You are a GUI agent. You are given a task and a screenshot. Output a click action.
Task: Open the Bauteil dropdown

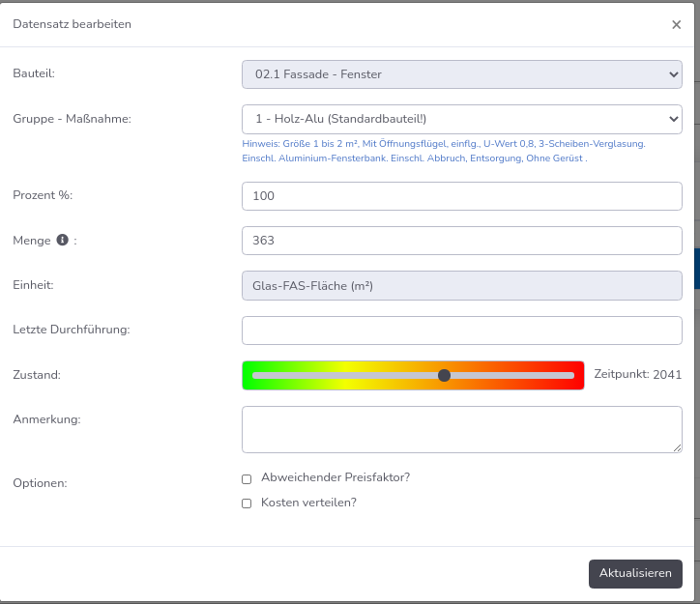coord(461,74)
